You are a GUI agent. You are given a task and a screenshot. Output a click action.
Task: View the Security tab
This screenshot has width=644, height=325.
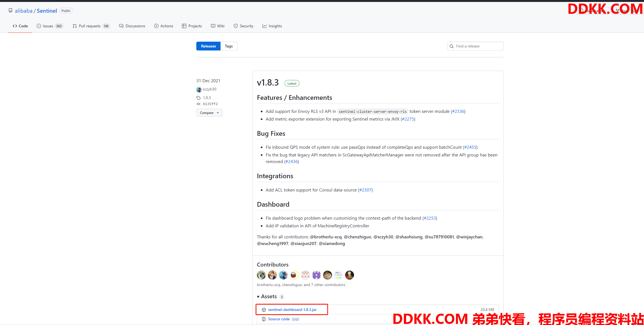click(x=243, y=26)
